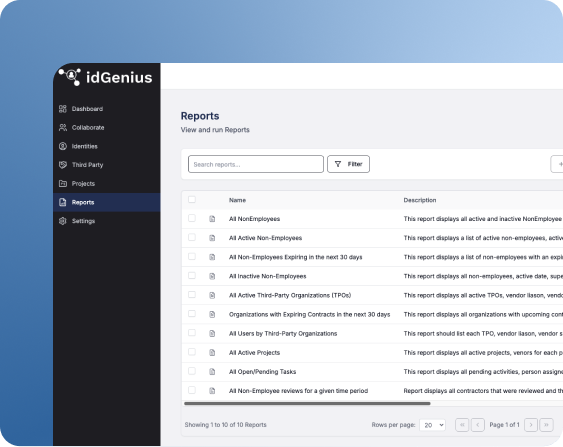The image size is (563, 447).
Task: Click the Reports document icon in sidebar
Action: [63, 202]
